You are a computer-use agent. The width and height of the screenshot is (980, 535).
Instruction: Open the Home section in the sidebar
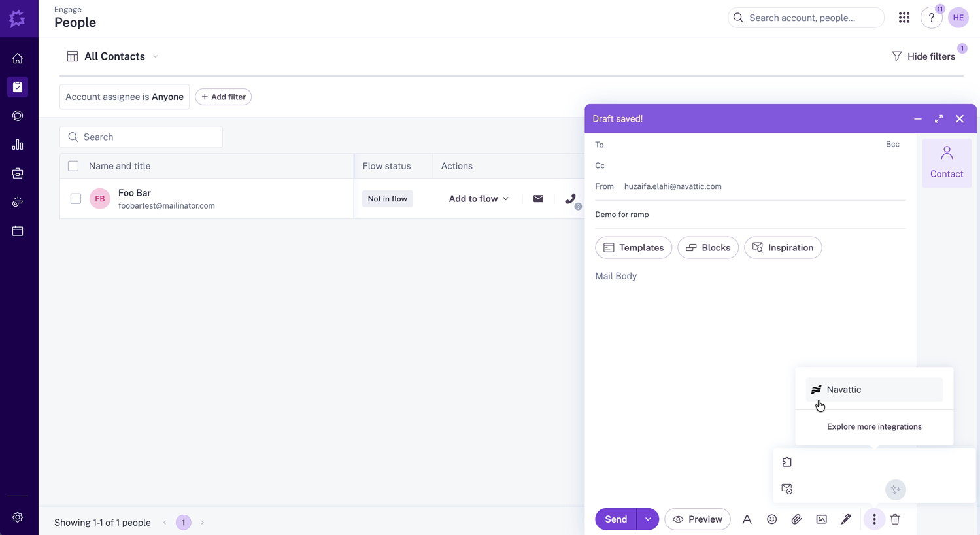(18, 58)
